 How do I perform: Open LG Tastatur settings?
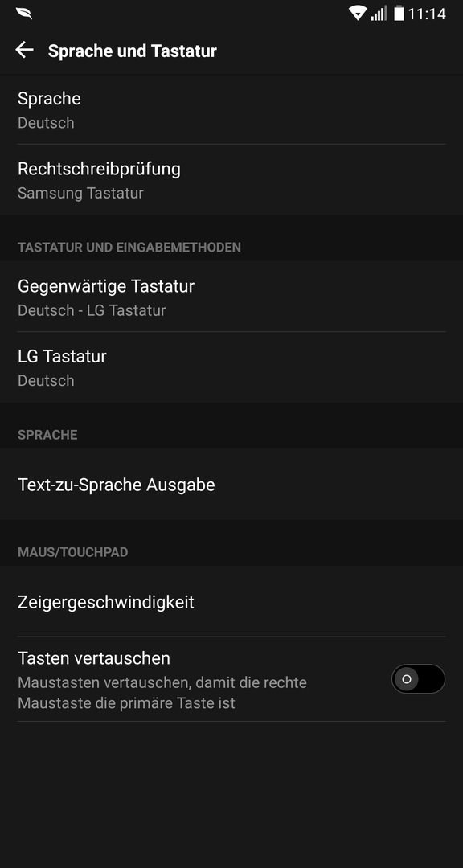pyautogui.click(x=231, y=367)
